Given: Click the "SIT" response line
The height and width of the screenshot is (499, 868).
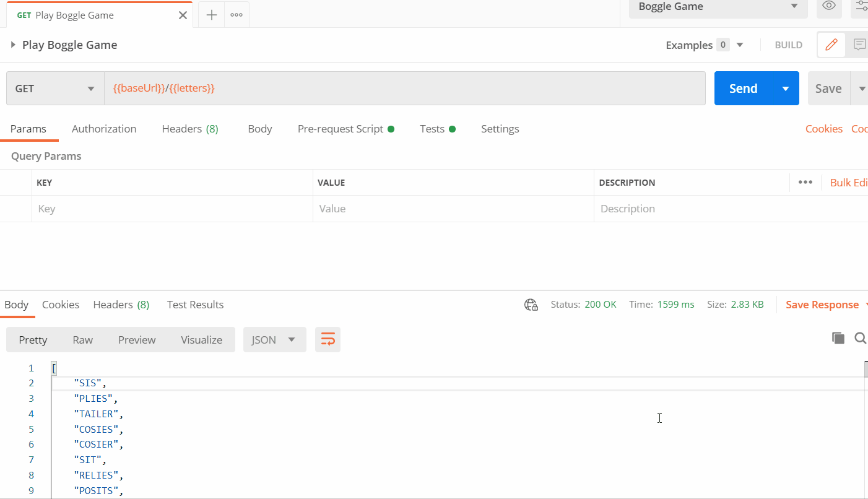Looking at the screenshot, I should click(90, 460).
